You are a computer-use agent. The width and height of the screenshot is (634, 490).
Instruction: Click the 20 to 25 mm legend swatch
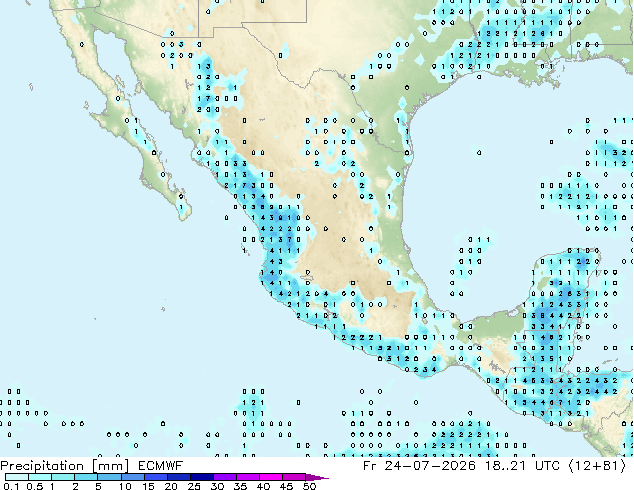[178, 477]
